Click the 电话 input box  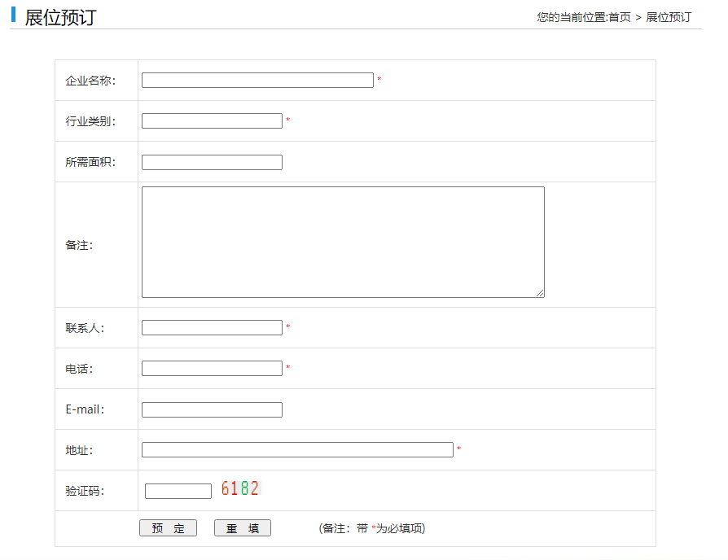tap(213, 369)
